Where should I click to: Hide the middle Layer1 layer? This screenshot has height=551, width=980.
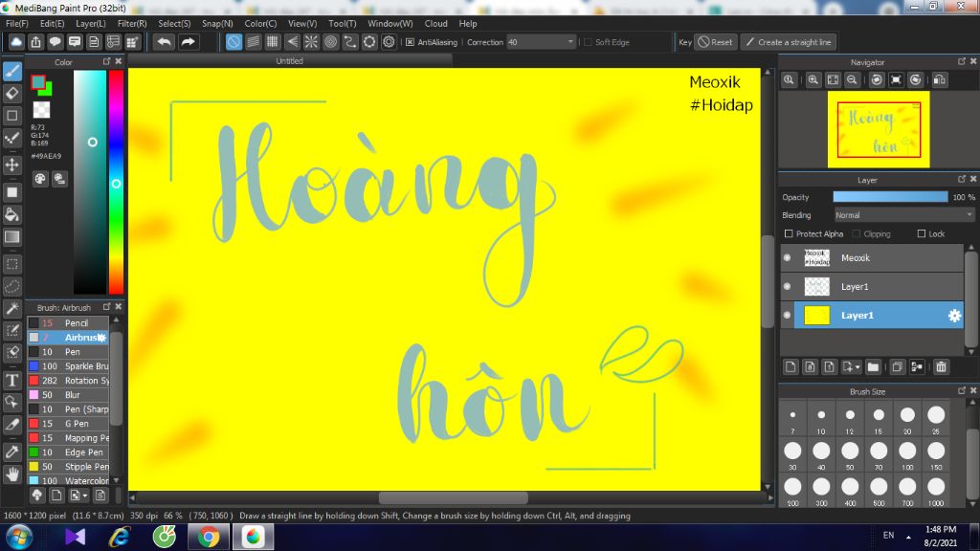pos(788,286)
